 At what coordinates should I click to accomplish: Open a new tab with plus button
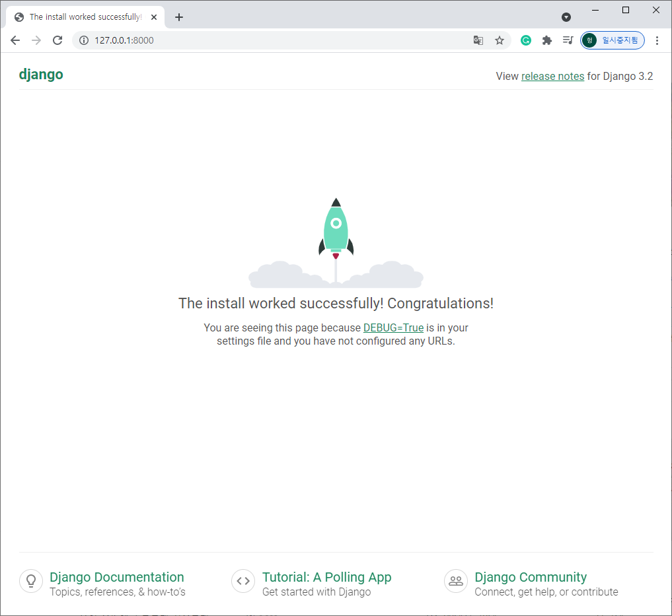tap(179, 17)
